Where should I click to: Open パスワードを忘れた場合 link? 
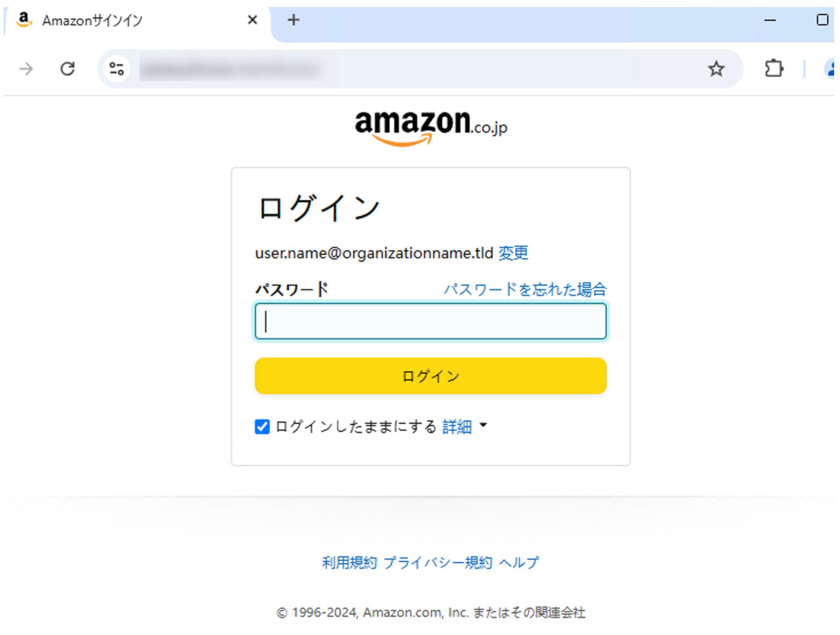524,289
